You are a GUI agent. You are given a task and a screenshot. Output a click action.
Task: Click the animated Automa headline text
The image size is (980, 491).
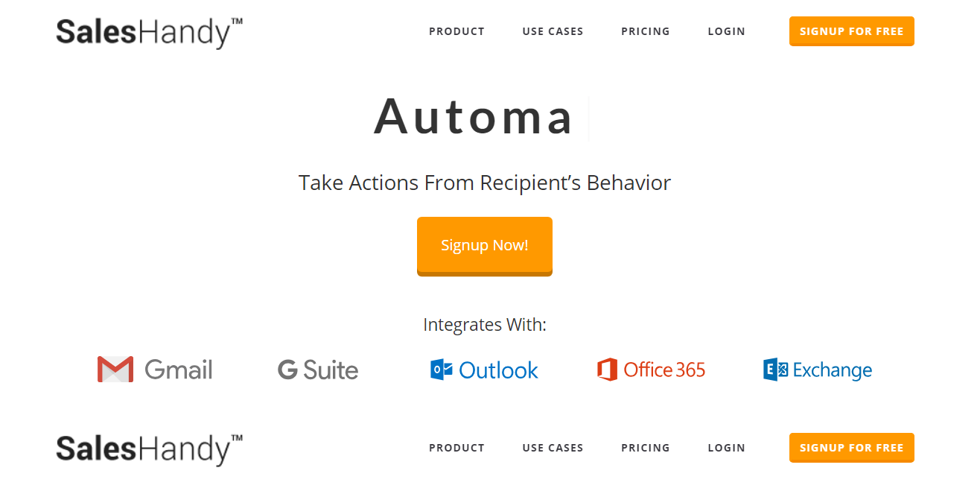474,117
